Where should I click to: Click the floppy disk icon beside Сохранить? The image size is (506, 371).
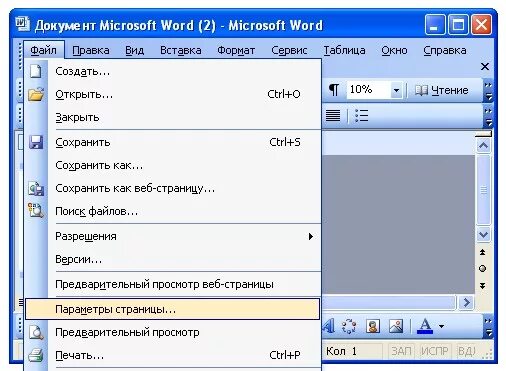[36, 142]
